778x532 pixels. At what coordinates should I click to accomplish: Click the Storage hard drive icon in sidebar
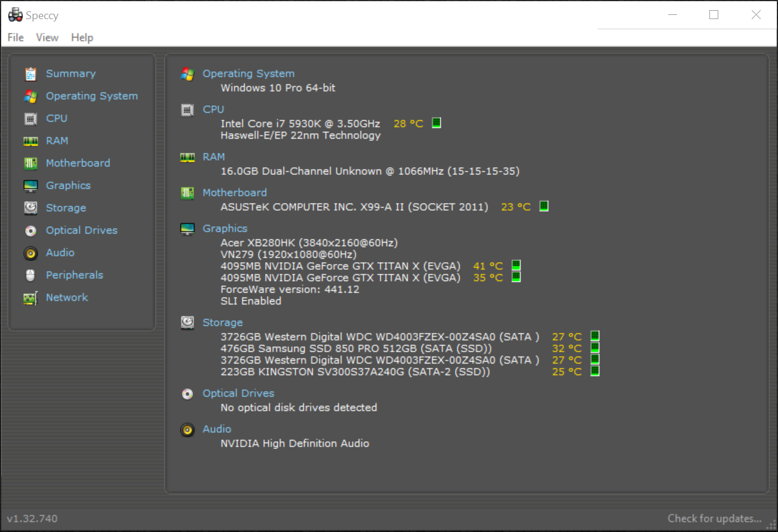(x=30, y=208)
